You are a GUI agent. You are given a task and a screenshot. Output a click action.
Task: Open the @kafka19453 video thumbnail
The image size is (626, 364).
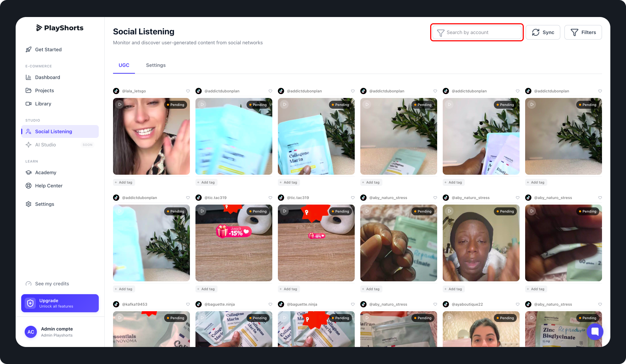[x=151, y=329]
